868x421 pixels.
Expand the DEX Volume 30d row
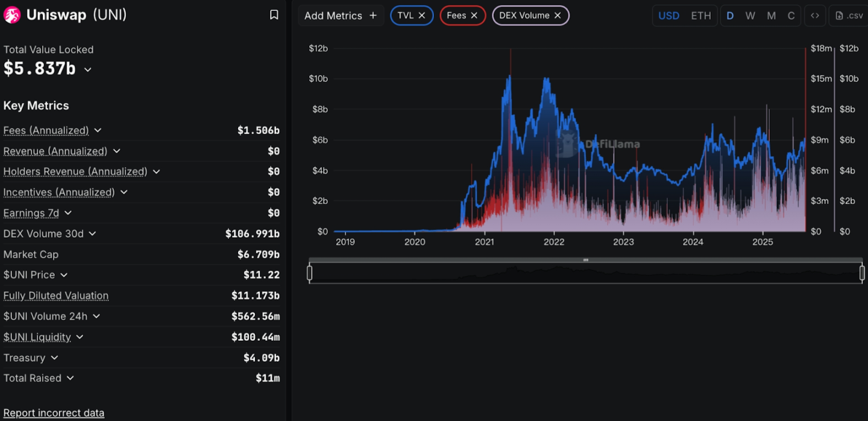pyautogui.click(x=92, y=233)
